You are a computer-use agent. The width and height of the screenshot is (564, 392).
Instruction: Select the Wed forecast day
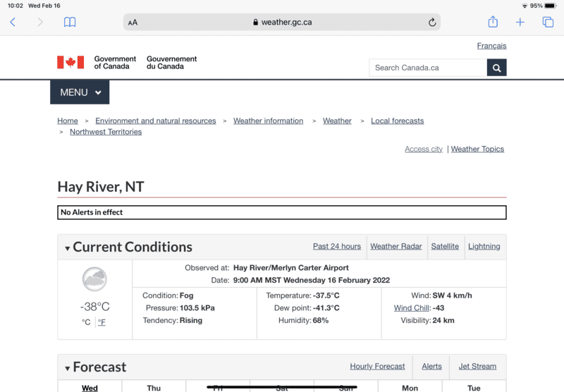click(90, 388)
